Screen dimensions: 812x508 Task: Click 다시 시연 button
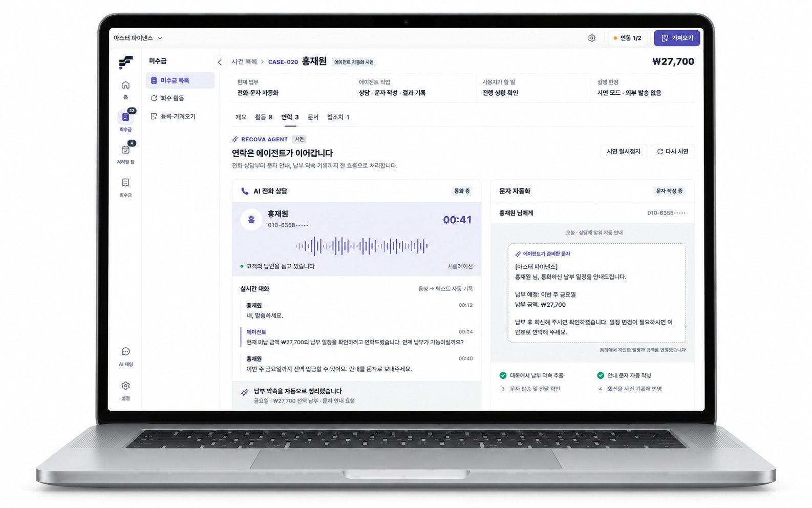(x=672, y=152)
